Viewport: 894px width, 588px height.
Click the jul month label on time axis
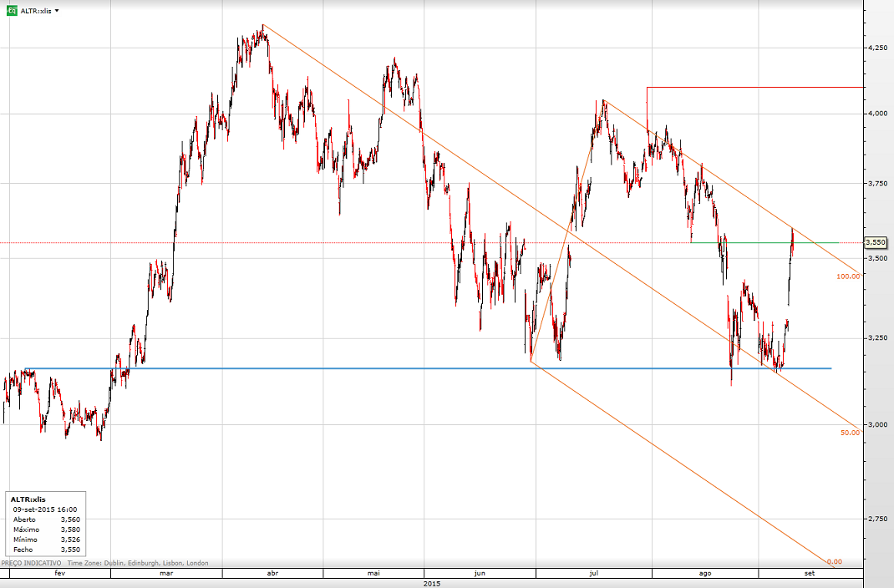(593, 573)
